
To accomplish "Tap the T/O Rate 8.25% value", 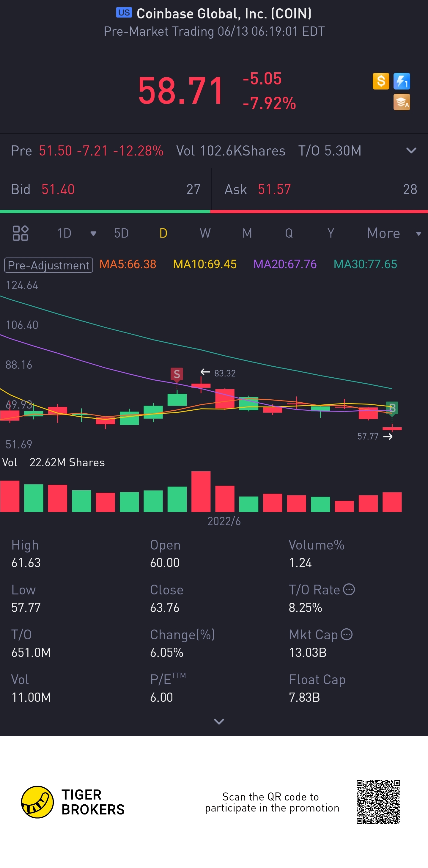I will tap(306, 608).
